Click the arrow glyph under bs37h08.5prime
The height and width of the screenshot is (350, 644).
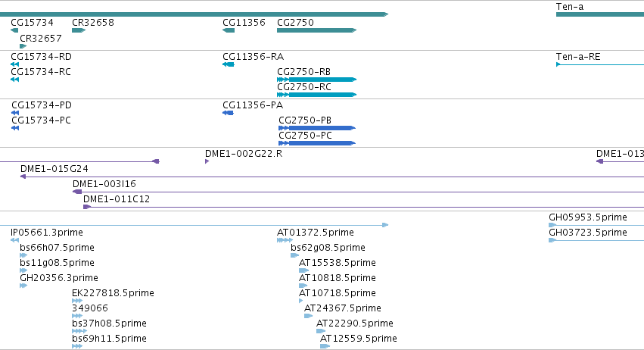(79, 331)
